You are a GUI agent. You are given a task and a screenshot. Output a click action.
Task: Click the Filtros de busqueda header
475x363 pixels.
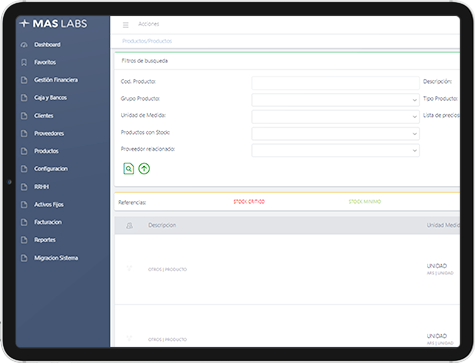(145, 61)
